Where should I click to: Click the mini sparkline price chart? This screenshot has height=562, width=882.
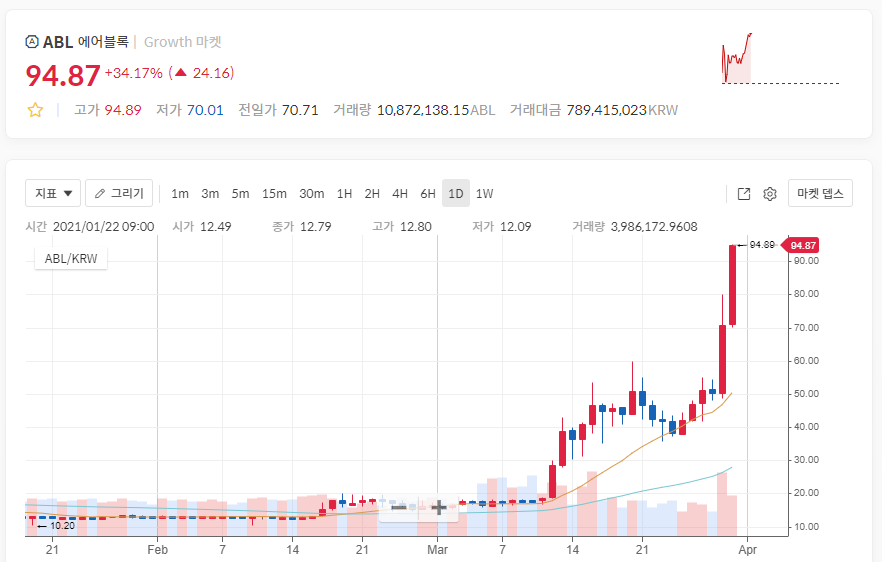(x=781, y=59)
